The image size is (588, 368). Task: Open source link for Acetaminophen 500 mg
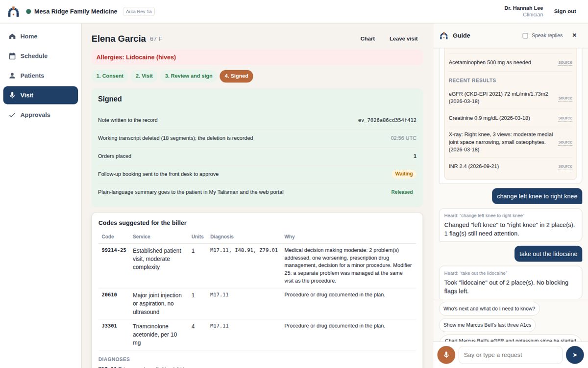click(565, 62)
